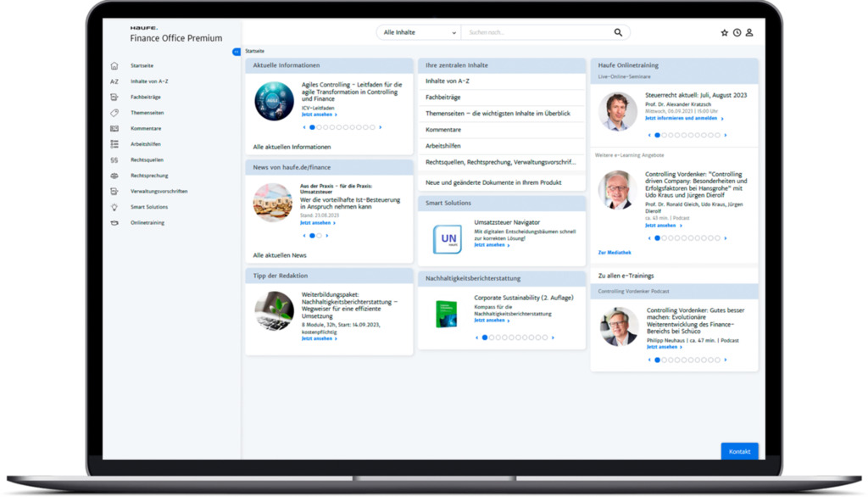
Task: Click the Umsatzsteuer news coins thumbnail
Action: pos(272,203)
